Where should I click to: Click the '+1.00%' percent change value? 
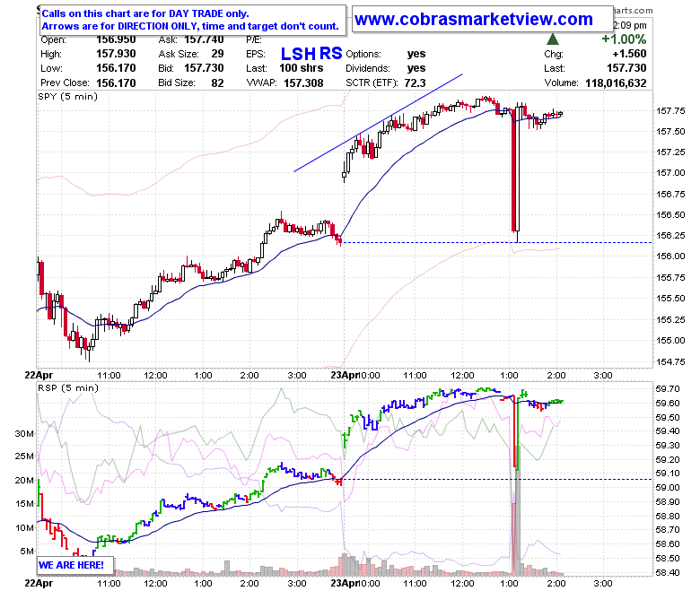(624, 39)
